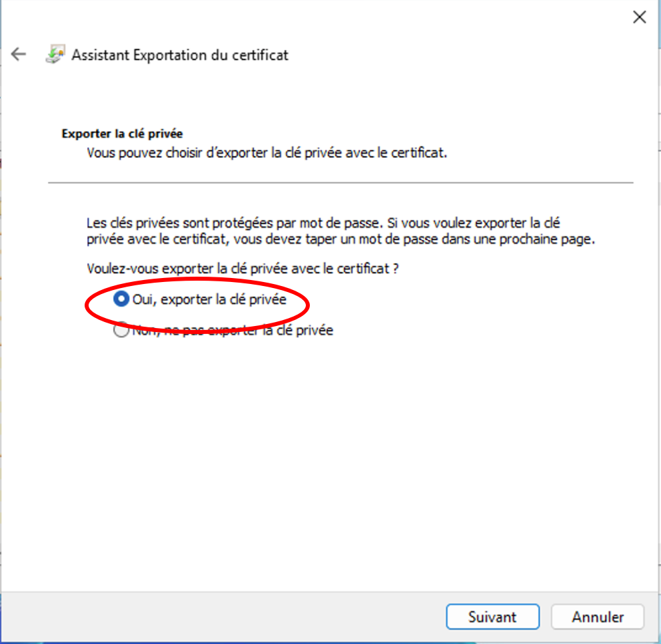Click the horizontal separator line below the heading
The height and width of the screenshot is (644, 661).
click(340, 182)
